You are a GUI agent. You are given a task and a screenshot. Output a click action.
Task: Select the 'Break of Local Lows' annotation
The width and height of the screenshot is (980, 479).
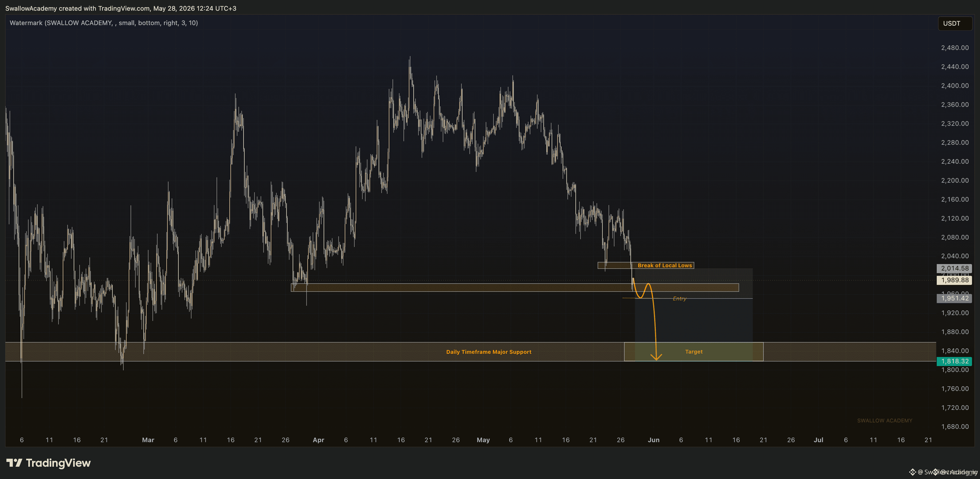click(x=665, y=266)
